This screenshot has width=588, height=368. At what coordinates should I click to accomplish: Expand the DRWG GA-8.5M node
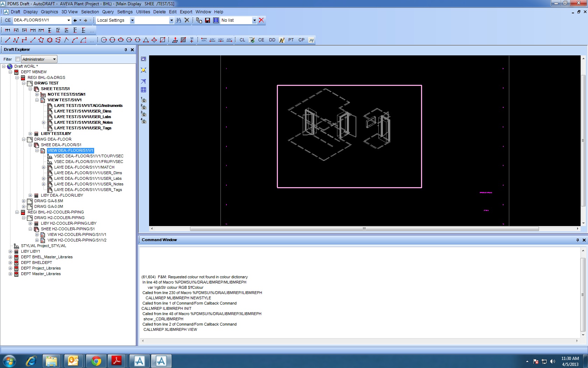[23, 201]
